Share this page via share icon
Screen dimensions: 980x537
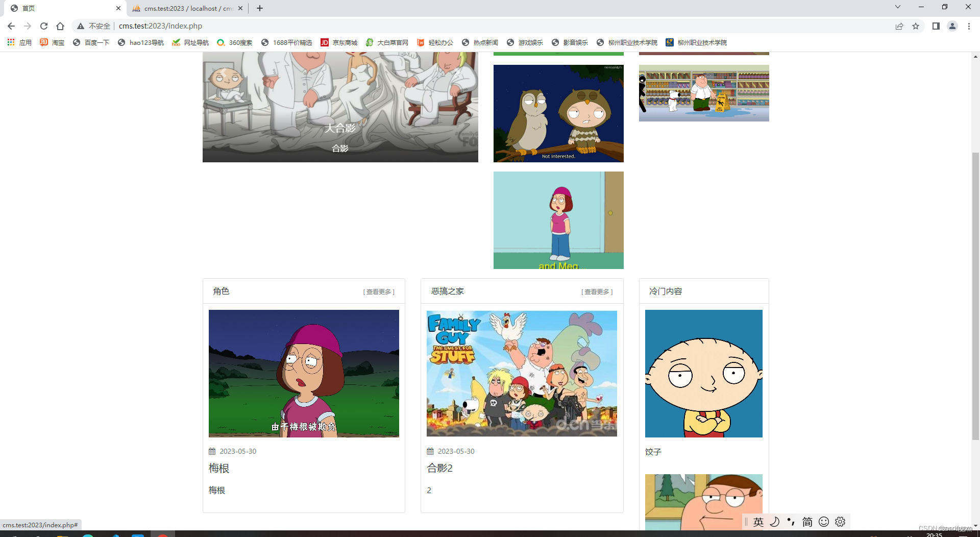click(899, 26)
